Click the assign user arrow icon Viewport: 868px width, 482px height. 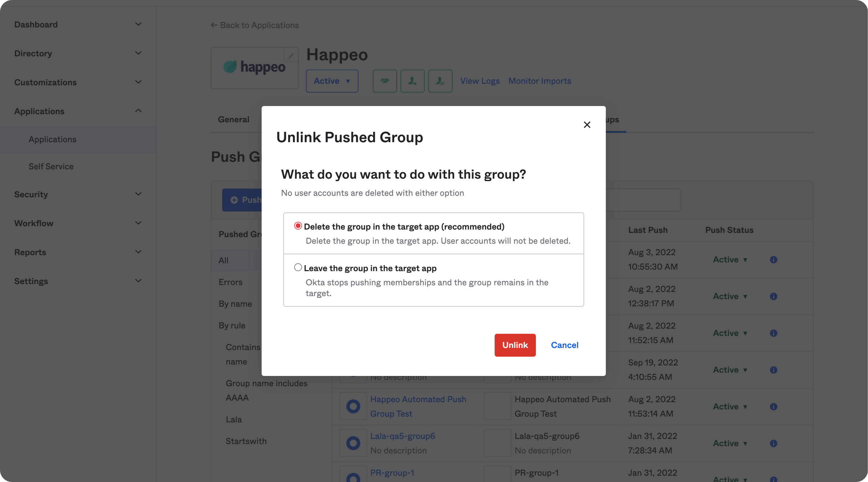point(412,81)
